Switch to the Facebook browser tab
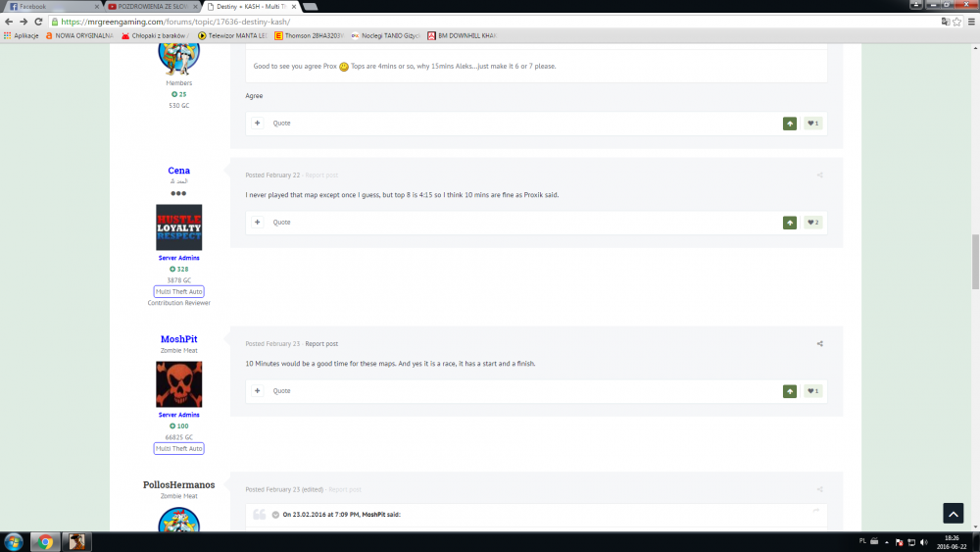 click(49, 6)
